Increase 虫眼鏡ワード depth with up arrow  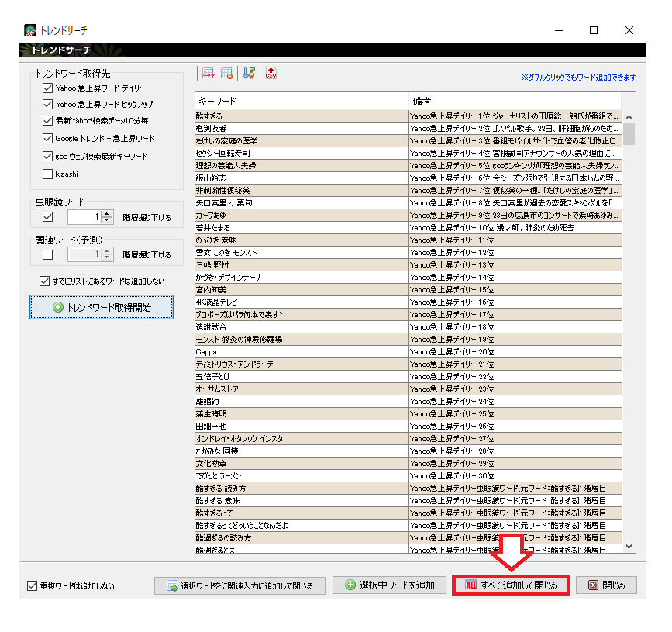tap(107, 214)
